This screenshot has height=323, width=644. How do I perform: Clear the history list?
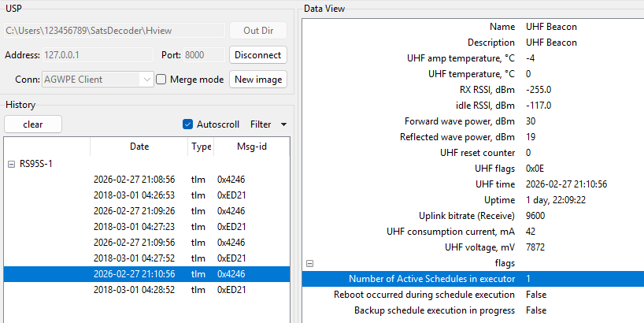33,124
